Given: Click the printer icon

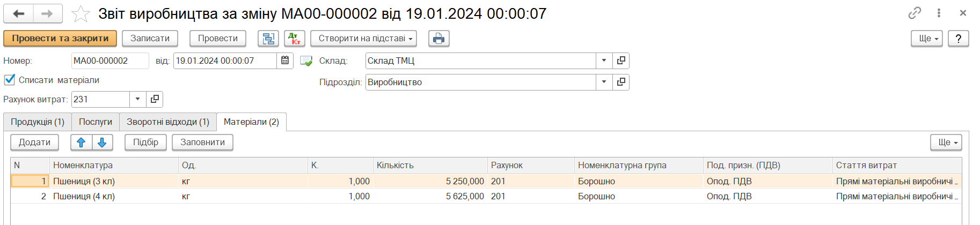Looking at the screenshot, I should click(438, 39).
